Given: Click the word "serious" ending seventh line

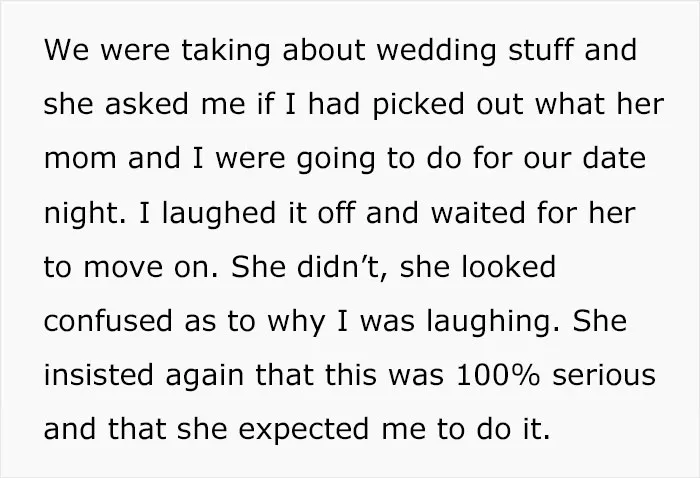Looking at the screenshot, I should pos(604,375).
